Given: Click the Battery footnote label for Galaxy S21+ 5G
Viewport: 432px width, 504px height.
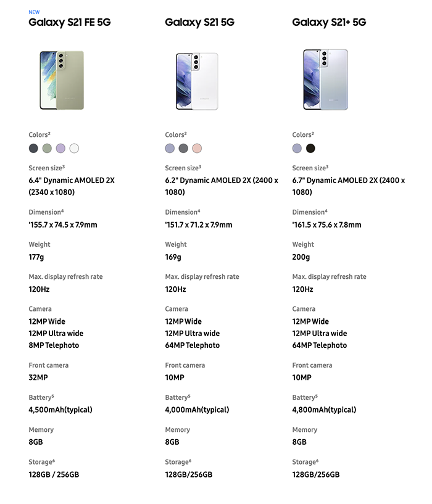Looking at the screenshot, I should tap(305, 397).
